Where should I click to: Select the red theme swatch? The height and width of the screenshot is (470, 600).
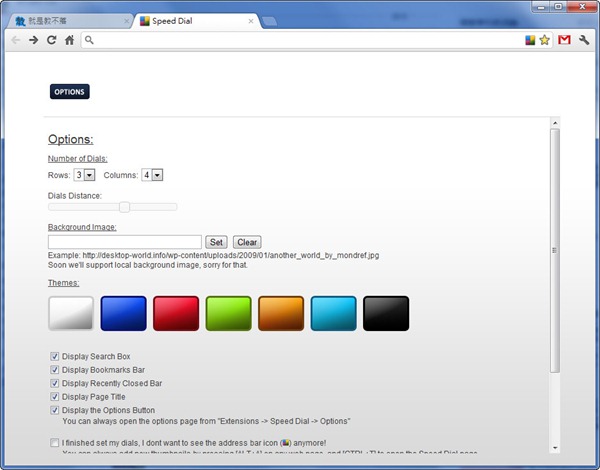176,313
